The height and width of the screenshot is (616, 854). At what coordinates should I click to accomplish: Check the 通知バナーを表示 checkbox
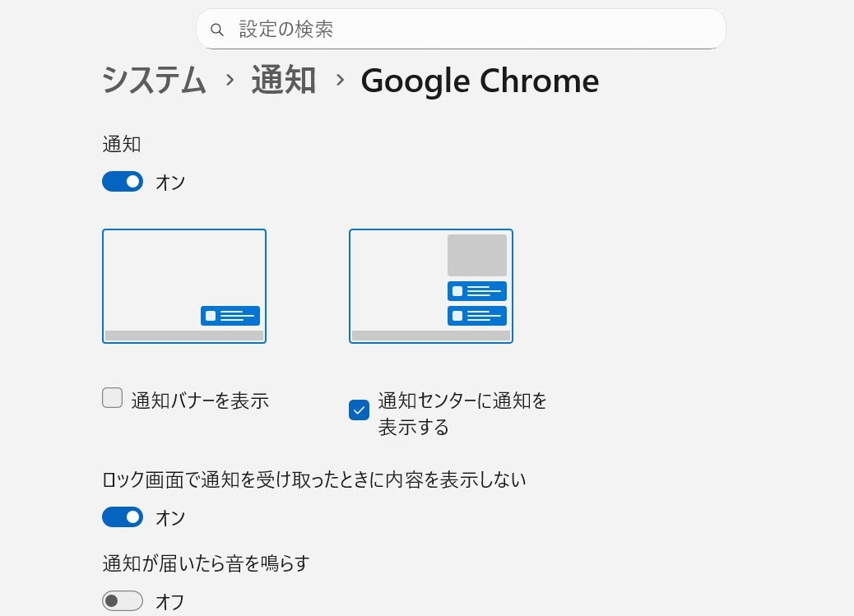(113, 398)
